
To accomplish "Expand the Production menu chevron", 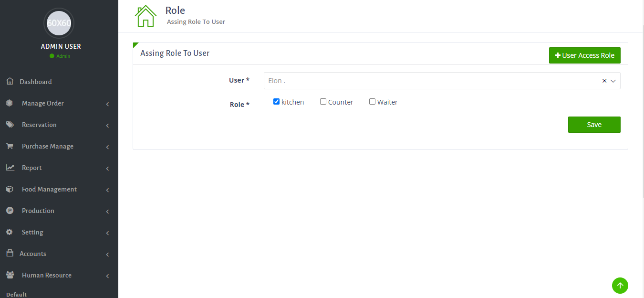I will [107, 212].
